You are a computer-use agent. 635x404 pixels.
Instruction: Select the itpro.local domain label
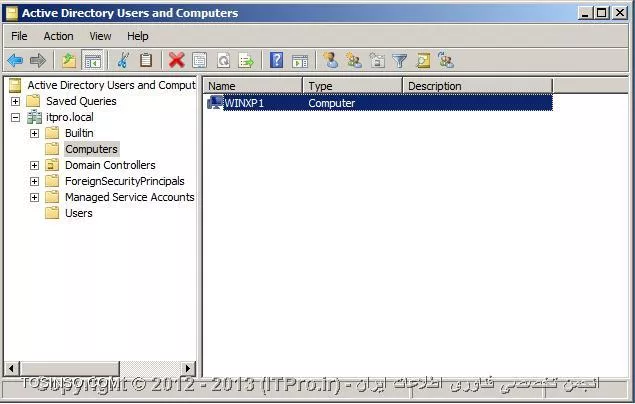point(70,117)
